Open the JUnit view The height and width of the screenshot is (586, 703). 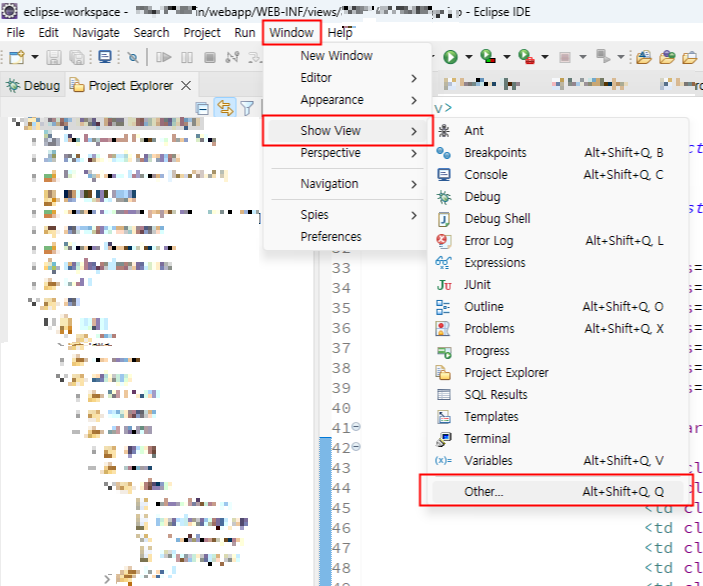click(x=558, y=284)
